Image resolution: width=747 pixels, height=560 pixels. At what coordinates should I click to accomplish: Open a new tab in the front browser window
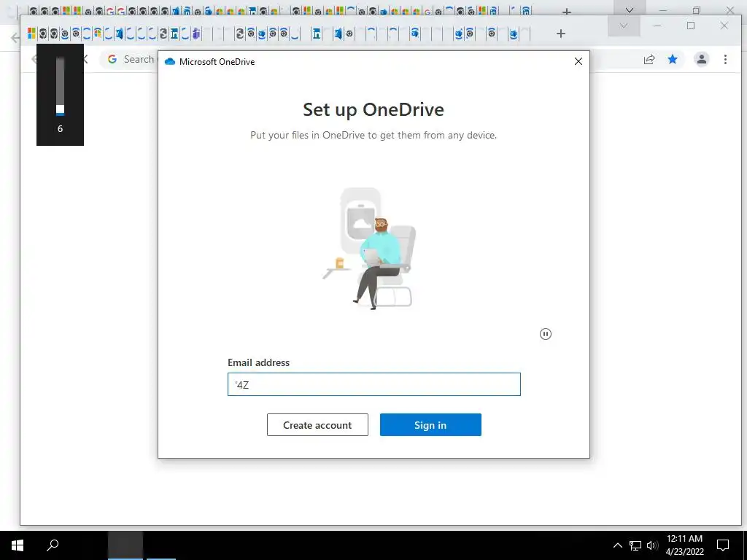click(561, 34)
